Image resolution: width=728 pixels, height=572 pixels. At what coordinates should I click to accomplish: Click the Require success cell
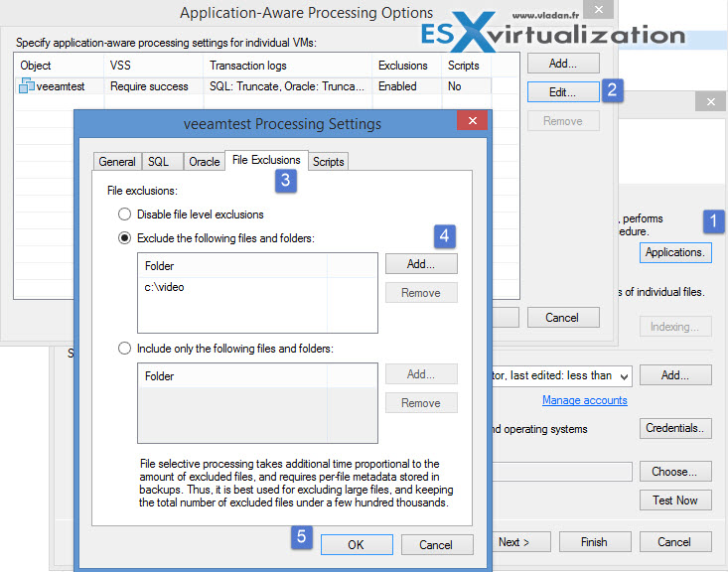pos(149,86)
